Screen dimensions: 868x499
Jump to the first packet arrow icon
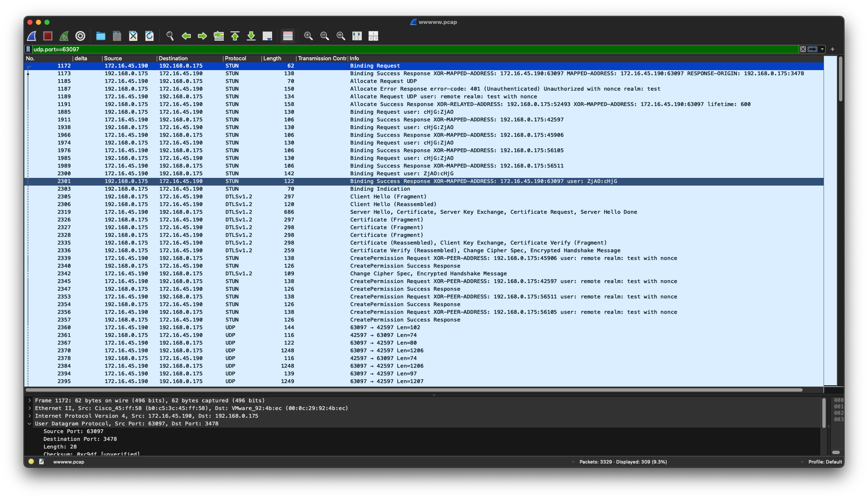pos(235,36)
